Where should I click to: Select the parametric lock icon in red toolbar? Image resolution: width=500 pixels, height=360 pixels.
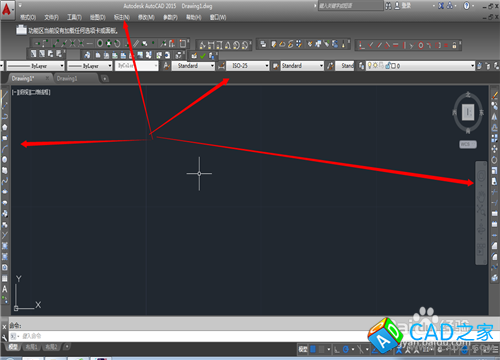click(x=454, y=45)
